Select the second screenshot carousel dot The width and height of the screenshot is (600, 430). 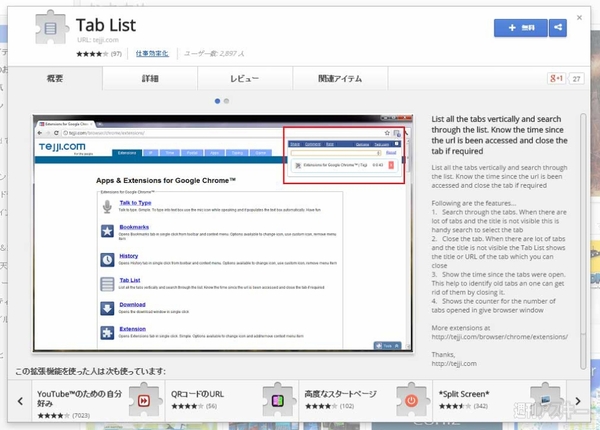tap(227, 101)
